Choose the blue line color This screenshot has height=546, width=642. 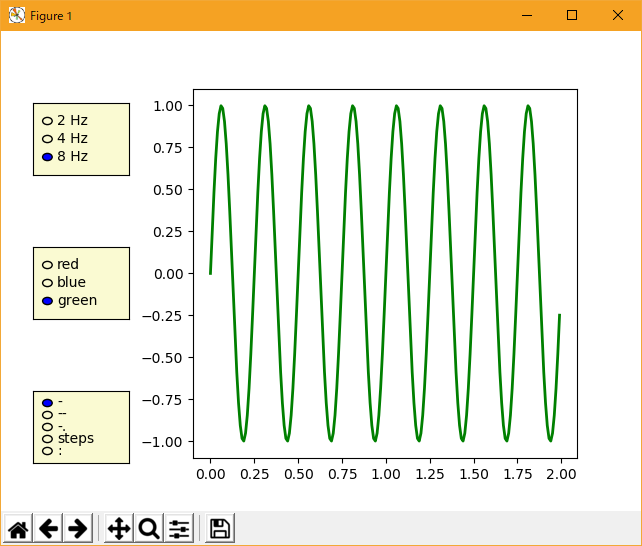[47, 283]
